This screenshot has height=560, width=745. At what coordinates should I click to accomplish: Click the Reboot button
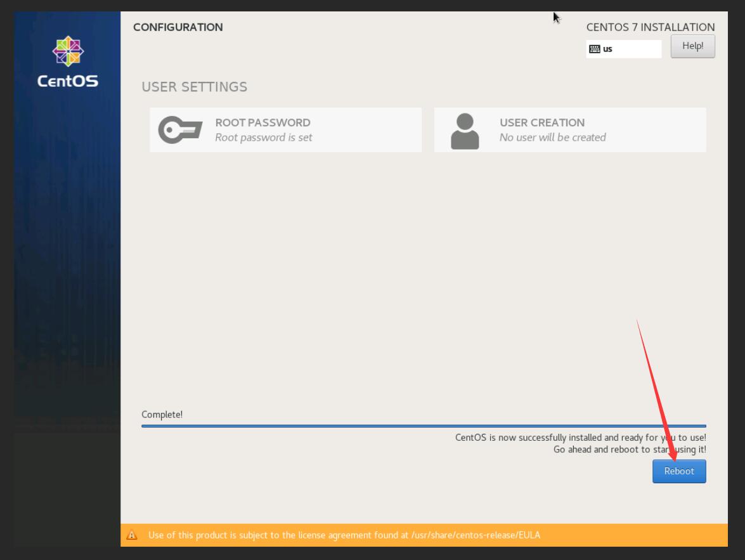(x=679, y=471)
